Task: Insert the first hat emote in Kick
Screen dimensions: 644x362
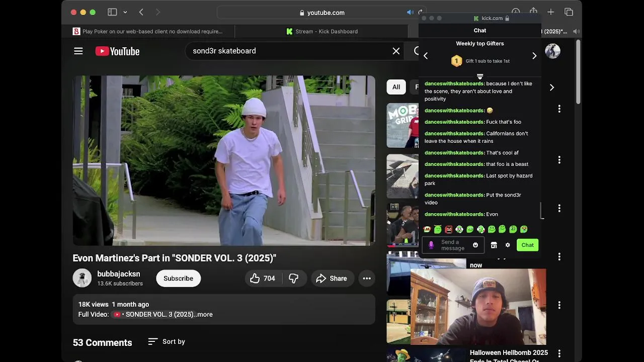Action: pos(427,229)
